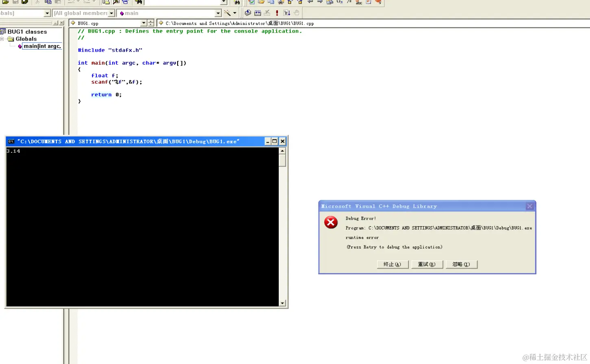
Task: Expand the WizardBar actions dropdown arrow
Action: pos(235,13)
